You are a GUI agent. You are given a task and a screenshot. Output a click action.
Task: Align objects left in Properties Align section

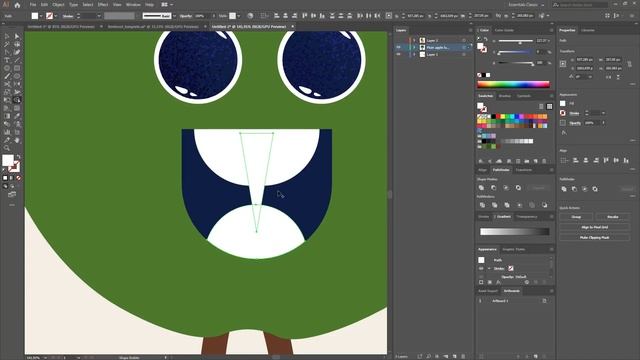(x=576, y=160)
